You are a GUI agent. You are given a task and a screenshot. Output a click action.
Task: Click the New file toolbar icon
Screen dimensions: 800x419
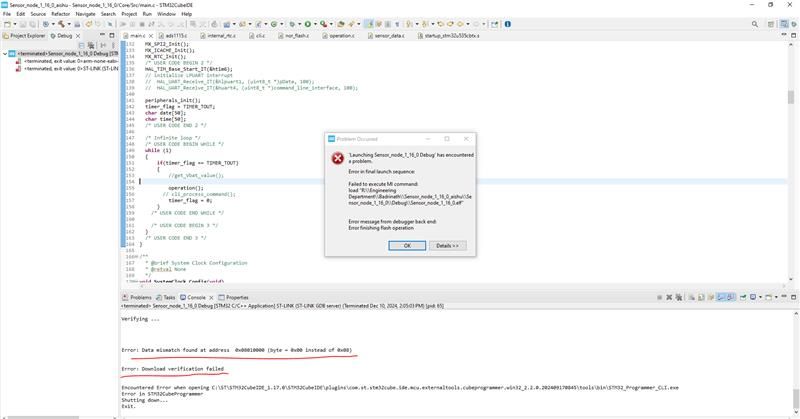click(x=8, y=24)
